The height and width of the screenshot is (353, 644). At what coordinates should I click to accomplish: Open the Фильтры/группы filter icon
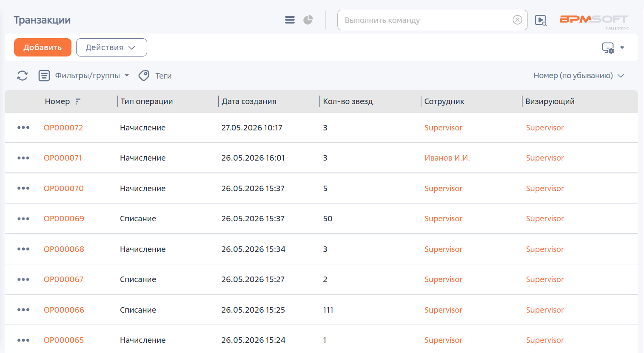[x=44, y=76]
